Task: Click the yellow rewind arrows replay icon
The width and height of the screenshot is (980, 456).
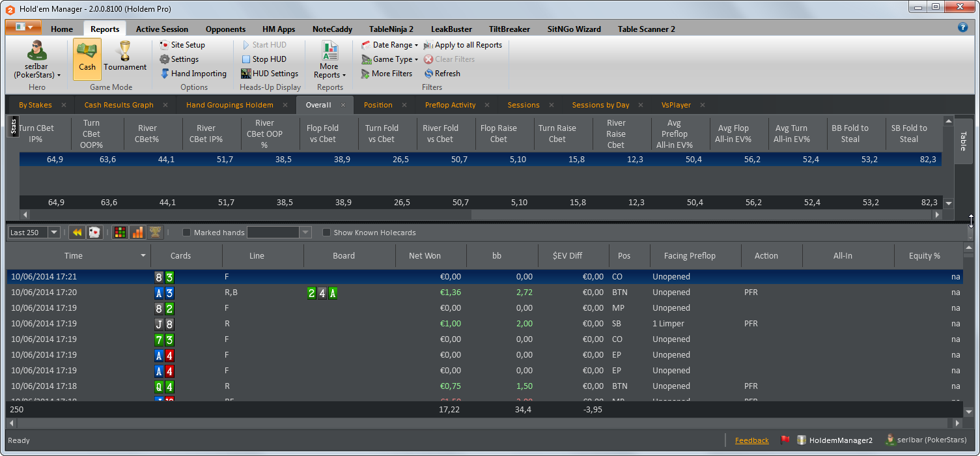Action: tap(77, 233)
